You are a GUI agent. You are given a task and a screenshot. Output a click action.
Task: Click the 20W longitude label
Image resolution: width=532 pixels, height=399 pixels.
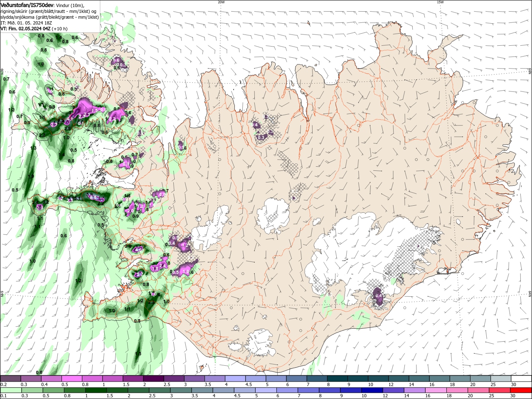point(221,2)
